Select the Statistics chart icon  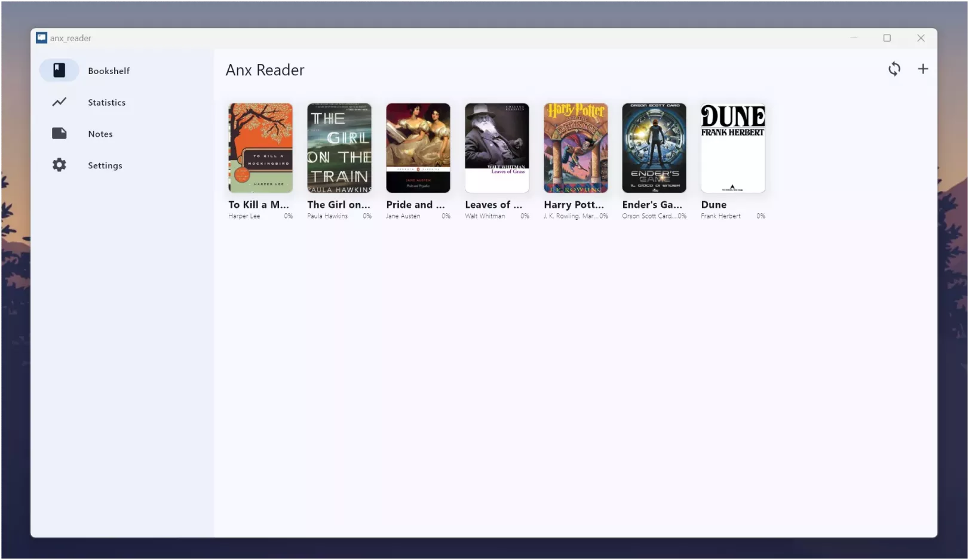pos(59,102)
